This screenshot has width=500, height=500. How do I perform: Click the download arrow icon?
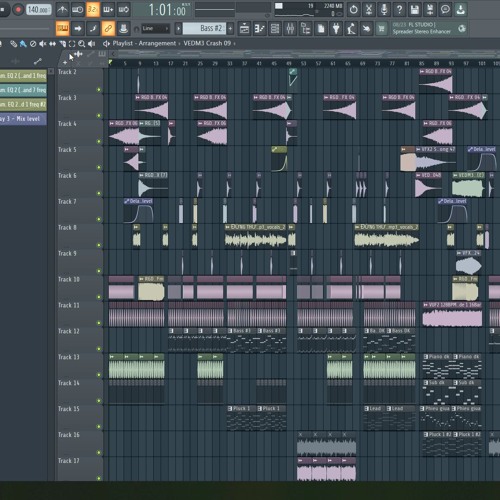tap(461, 10)
